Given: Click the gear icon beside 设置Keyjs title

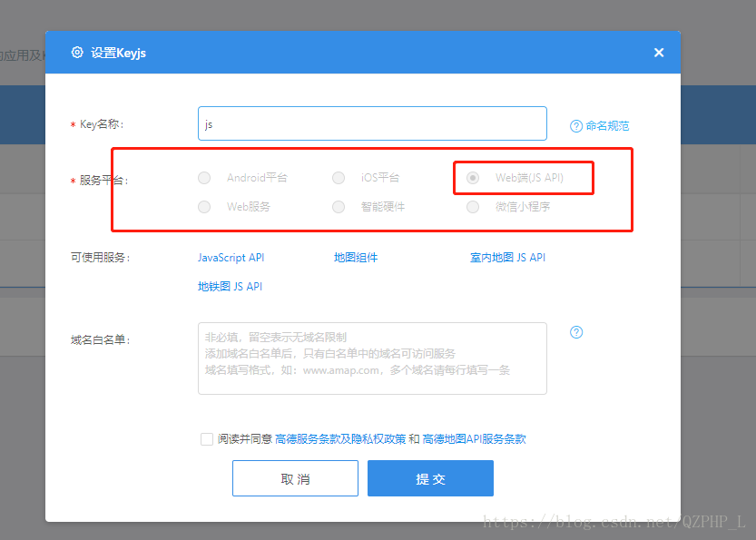Looking at the screenshot, I should [x=77, y=53].
